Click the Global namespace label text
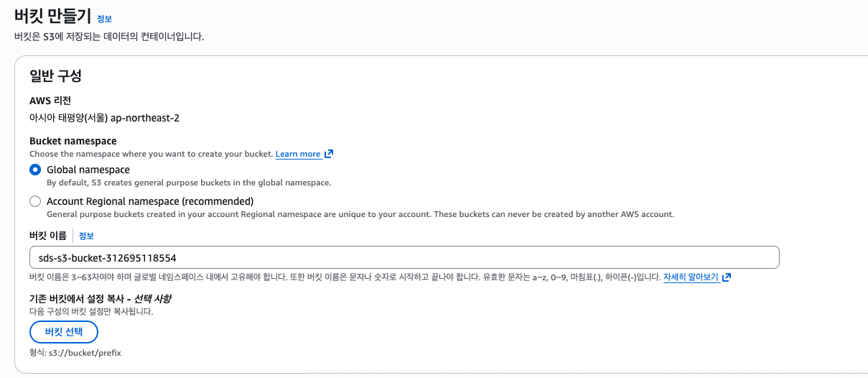The image size is (868, 378). [x=88, y=170]
